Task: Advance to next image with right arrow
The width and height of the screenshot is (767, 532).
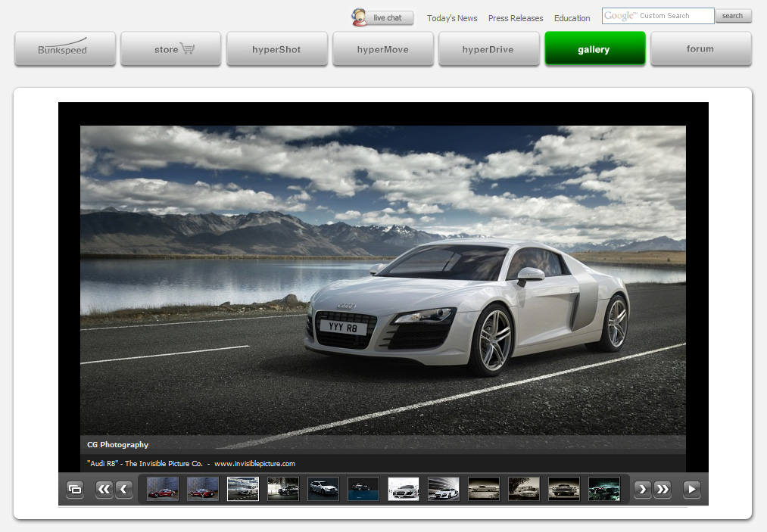Action: [x=642, y=490]
